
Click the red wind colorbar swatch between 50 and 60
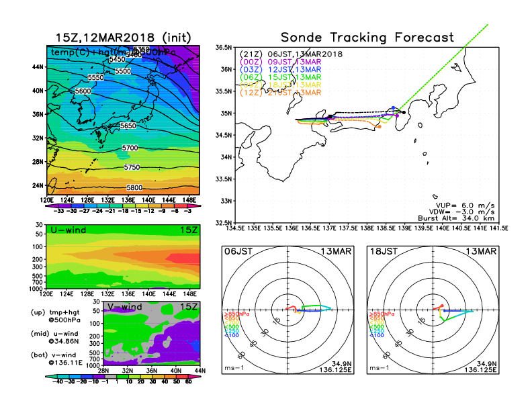[182, 376]
